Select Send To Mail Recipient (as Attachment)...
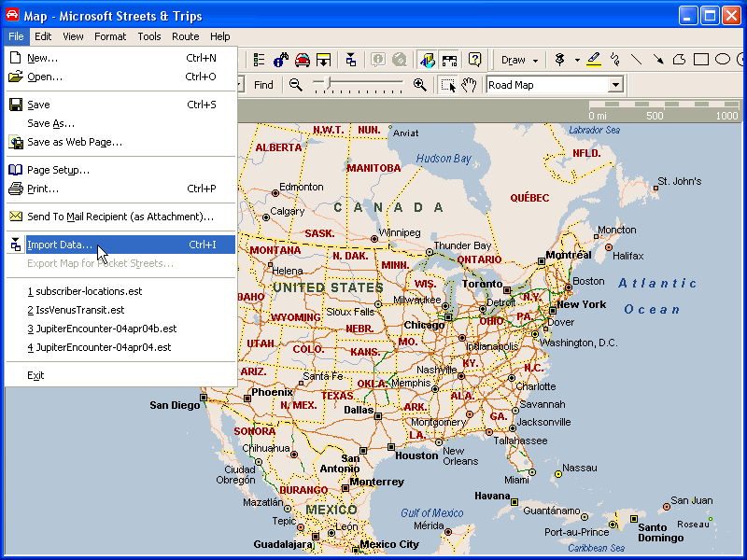The image size is (747, 560). click(x=121, y=217)
